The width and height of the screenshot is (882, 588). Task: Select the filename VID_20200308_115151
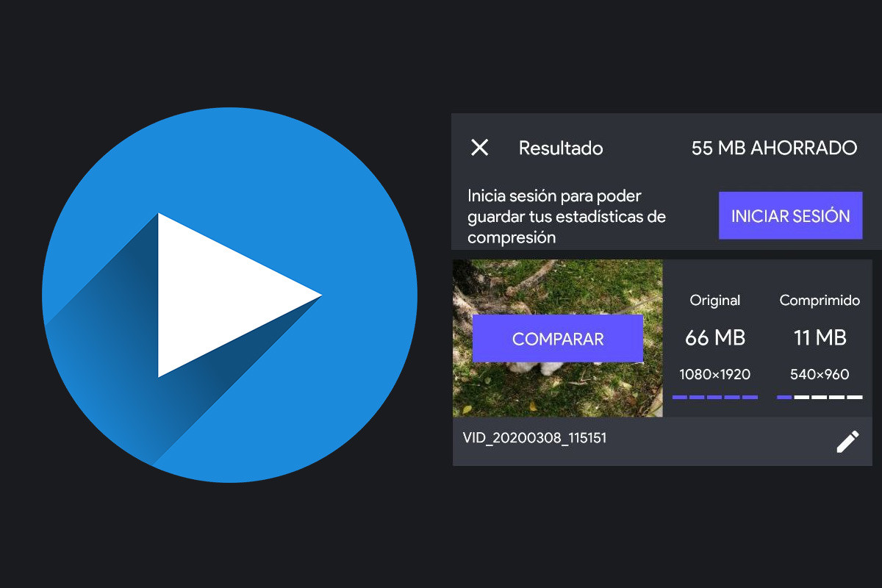pyautogui.click(x=535, y=437)
